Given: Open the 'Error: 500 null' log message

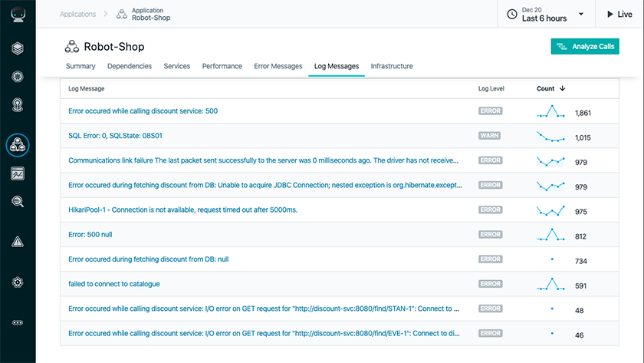Looking at the screenshot, I should coord(90,234).
